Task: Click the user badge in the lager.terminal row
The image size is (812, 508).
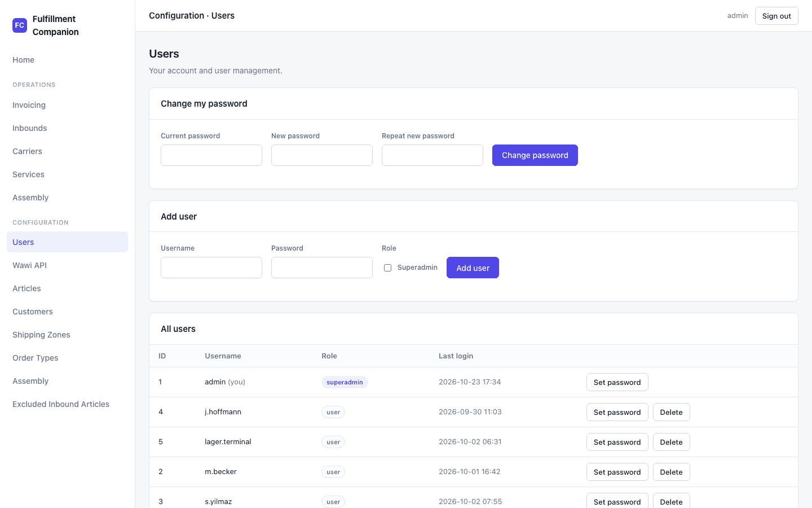Action: point(333,442)
